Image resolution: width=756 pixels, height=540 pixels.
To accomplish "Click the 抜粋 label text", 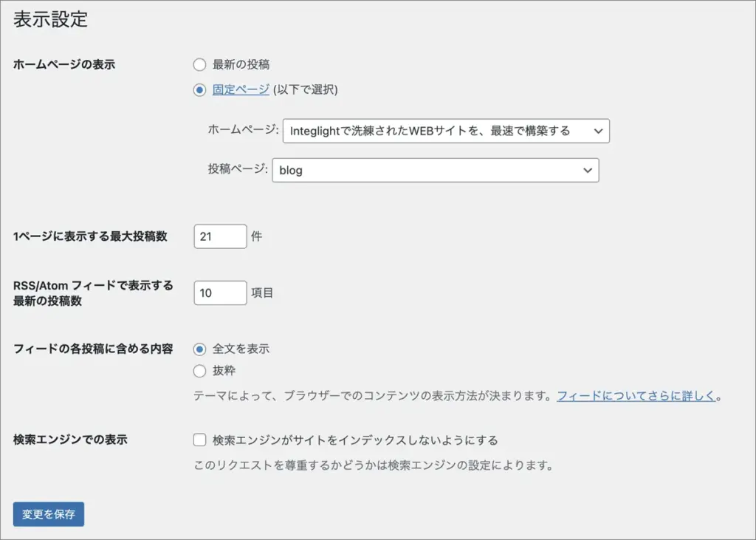I will 224,370.
